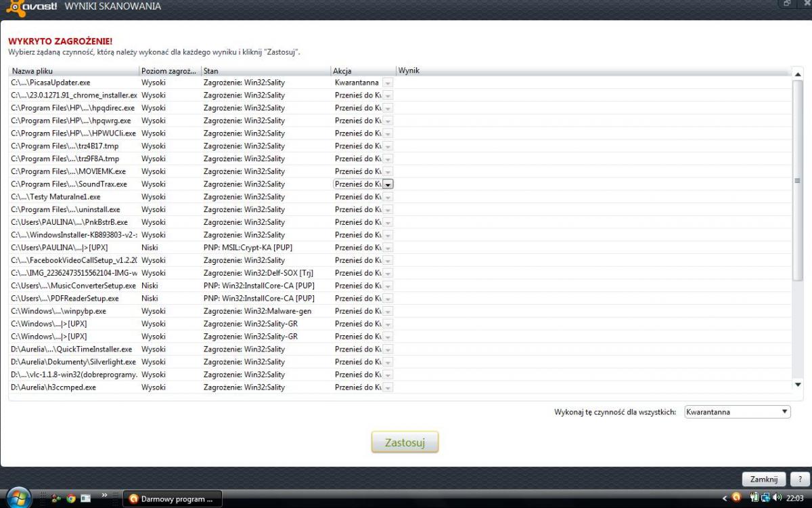812x508 pixels.
Task: Select the MusicConverterSetup.exe file row
Action: [x=400, y=286]
